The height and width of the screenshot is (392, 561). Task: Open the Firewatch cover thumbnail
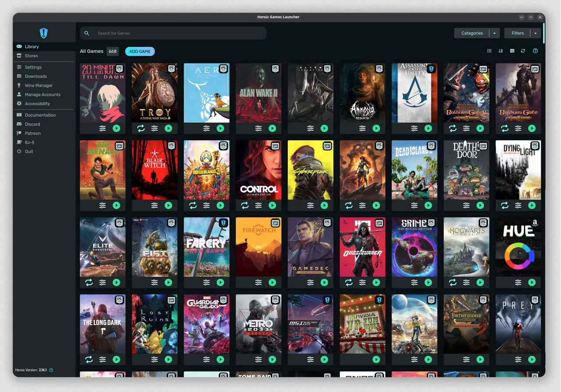(259, 247)
